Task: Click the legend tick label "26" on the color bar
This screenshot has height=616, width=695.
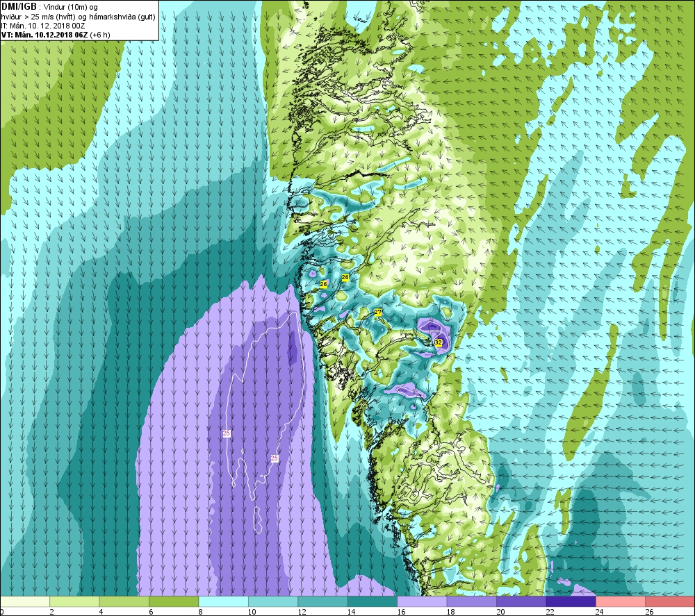Action: click(649, 612)
